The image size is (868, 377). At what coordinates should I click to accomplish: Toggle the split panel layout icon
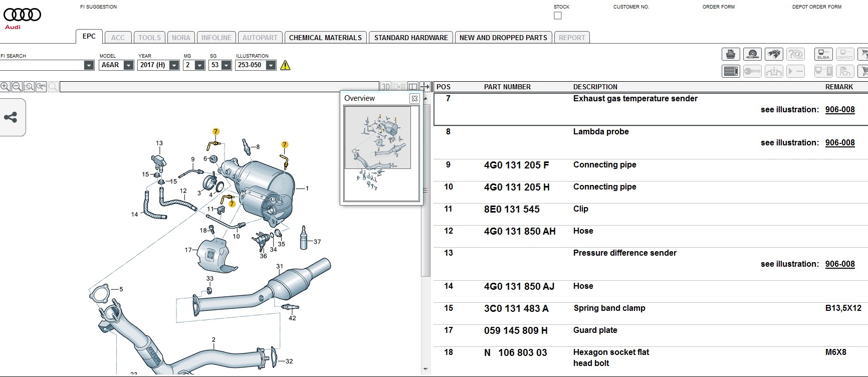tap(413, 87)
